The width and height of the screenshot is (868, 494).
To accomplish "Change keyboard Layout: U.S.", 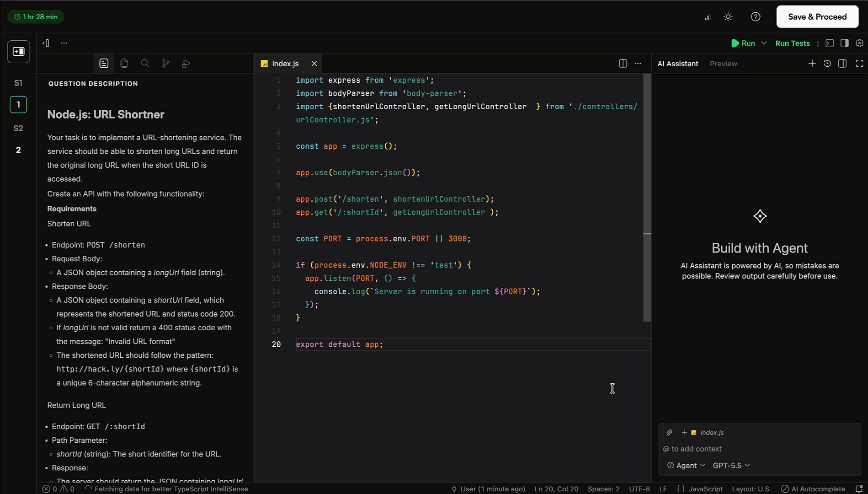I will [x=751, y=489].
